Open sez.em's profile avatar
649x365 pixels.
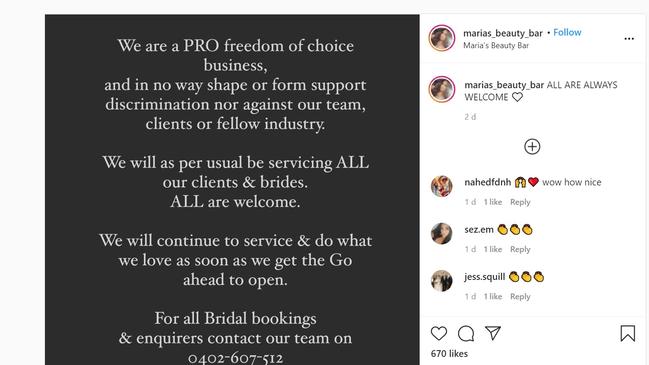[442, 233]
